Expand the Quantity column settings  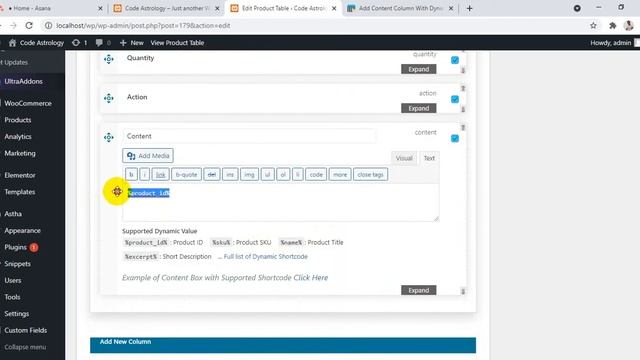coord(418,69)
